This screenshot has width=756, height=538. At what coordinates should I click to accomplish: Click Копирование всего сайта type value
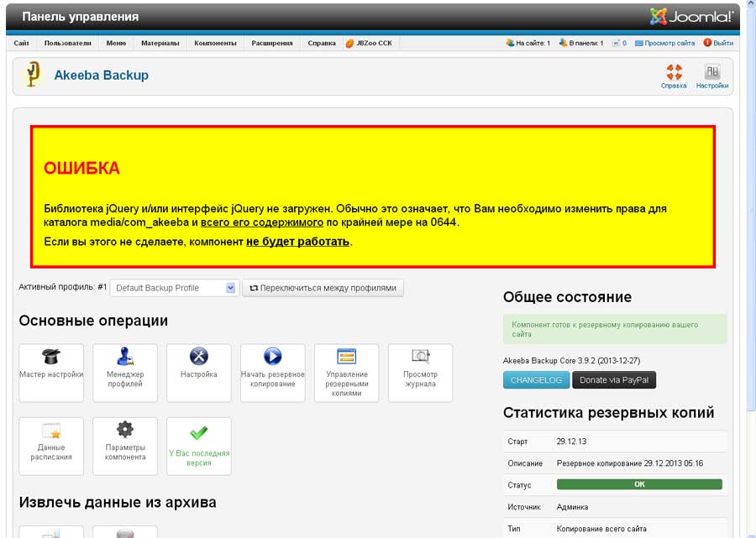click(601, 529)
